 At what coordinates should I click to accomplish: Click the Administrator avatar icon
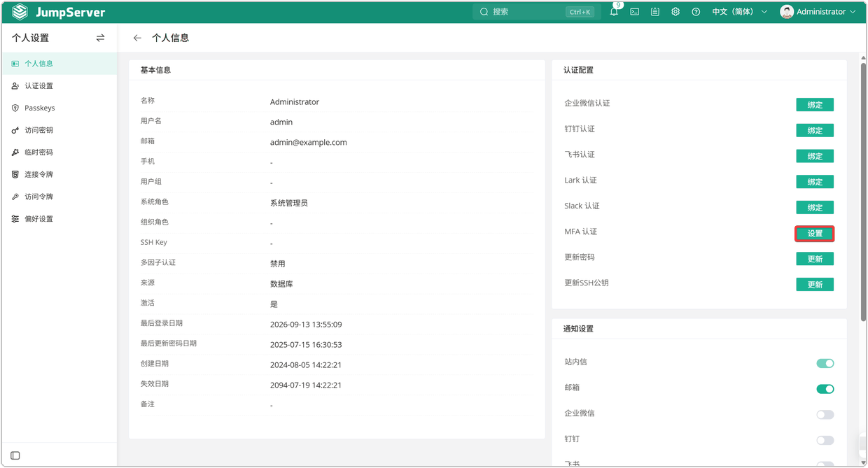(x=787, y=12)
